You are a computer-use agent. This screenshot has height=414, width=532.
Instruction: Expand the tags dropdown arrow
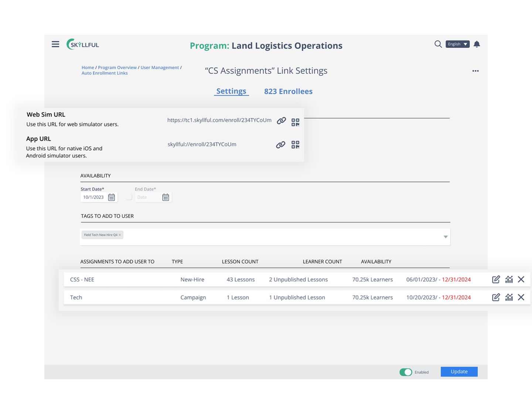click(446, 237)
